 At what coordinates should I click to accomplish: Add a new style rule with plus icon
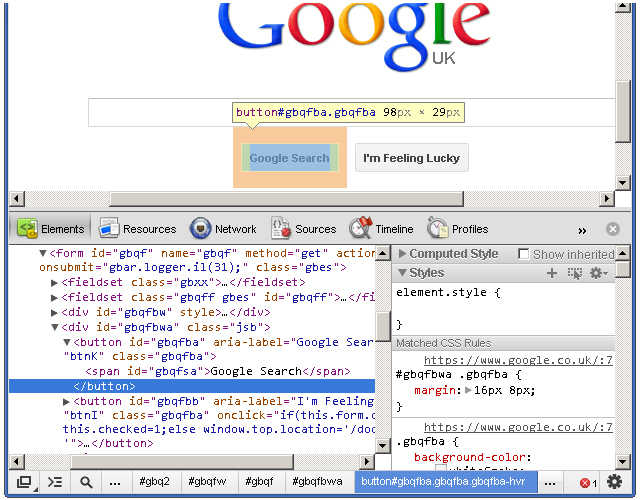pos(552,273)
